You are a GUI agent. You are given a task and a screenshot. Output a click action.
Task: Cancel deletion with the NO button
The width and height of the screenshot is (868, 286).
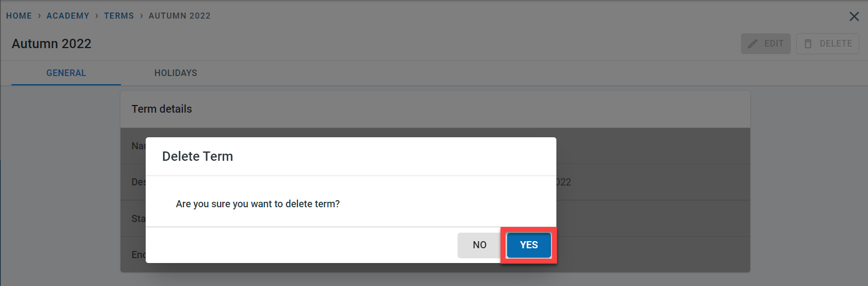point(479,245)
